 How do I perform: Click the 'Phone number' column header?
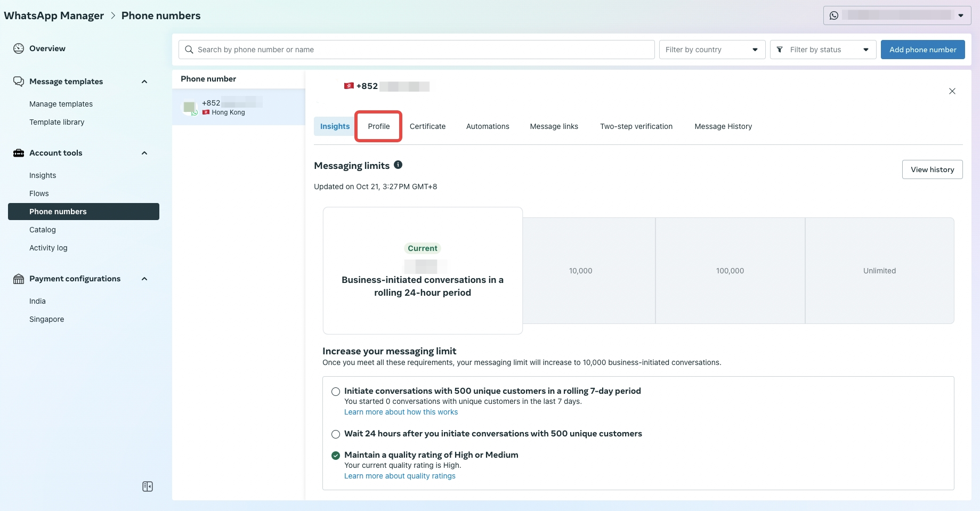tap(208, 79)
